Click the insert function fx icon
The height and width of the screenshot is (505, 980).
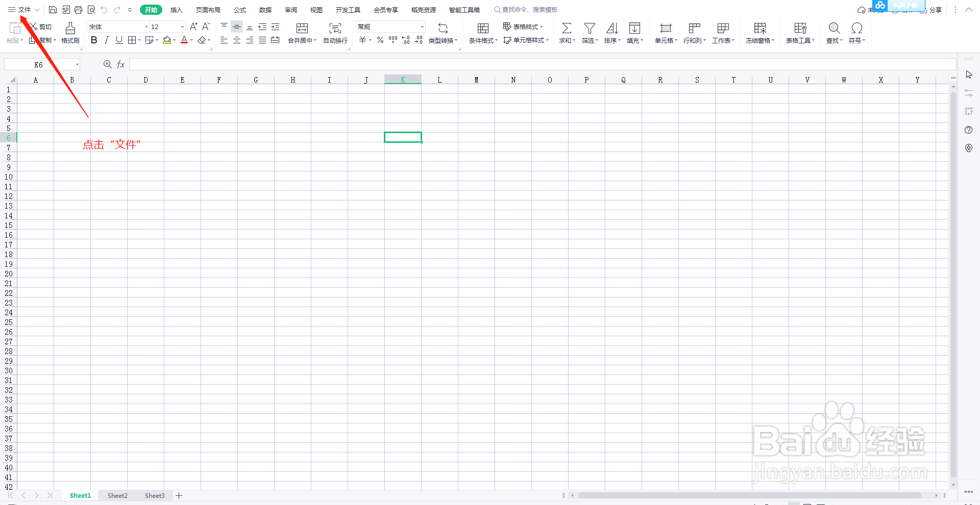click(x=121, y=64)
